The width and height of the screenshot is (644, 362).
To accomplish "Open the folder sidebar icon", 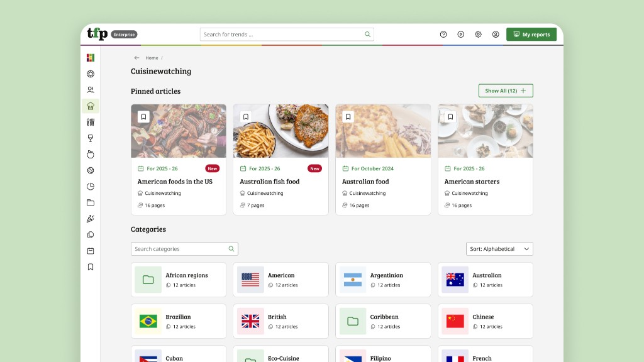I will 91,203.
